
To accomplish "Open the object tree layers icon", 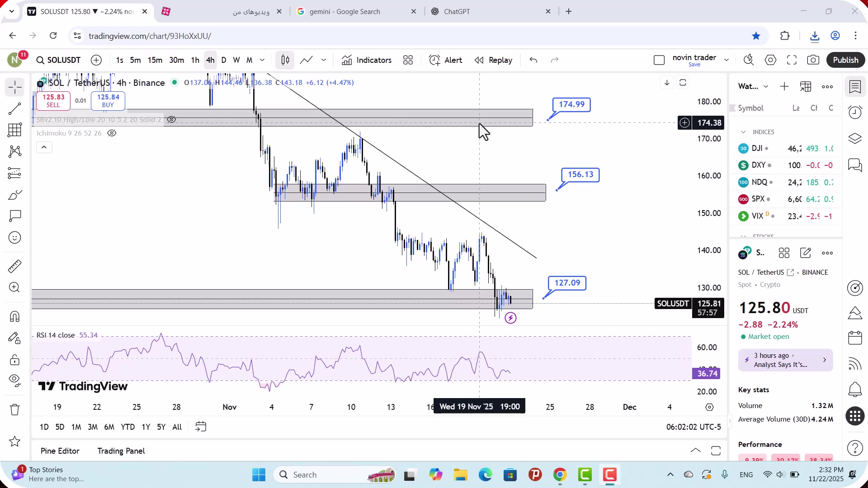I will tap(855, 138).
